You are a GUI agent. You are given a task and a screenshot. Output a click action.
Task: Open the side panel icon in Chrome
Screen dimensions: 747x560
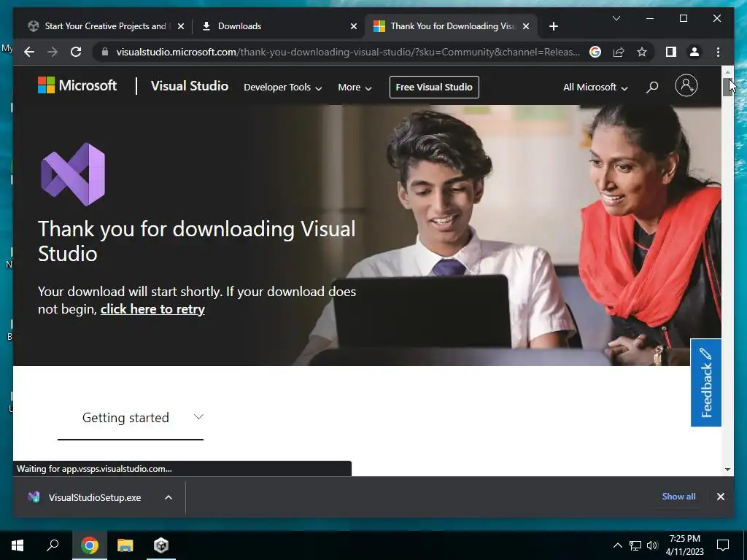tap(671, 52)
